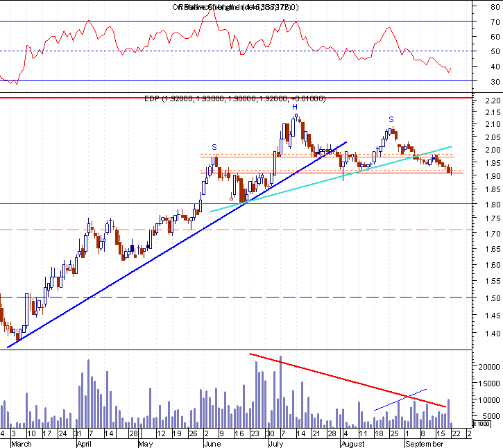The height and width of the screenshot is (448, 503).
Task: Click the 1.80 price axis label
Action: click(x=493, y=205)
